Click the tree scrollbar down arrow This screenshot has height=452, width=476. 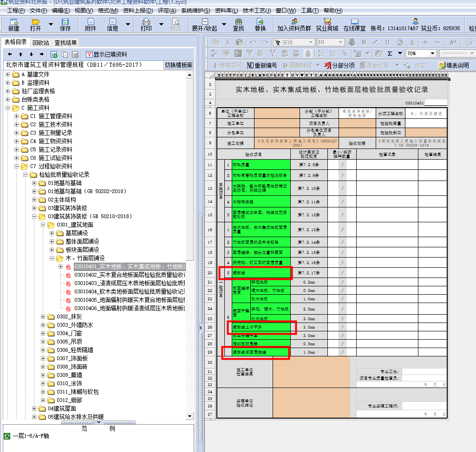tap(190, 416)
